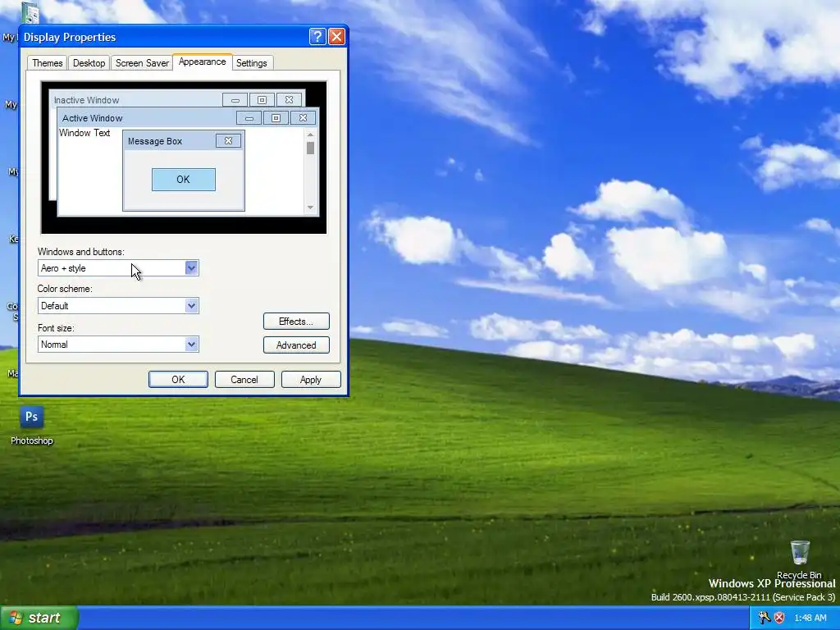Click the 'Inactive Window' preview title
840x630 pixels.
coord(86,100)
